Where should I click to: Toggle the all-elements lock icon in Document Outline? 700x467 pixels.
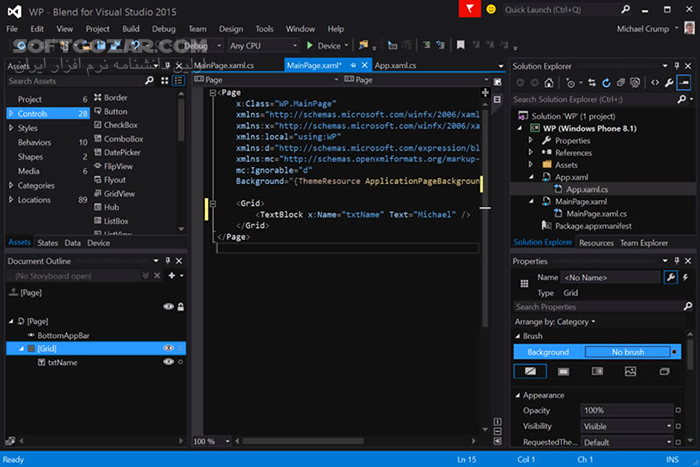click(181, 307)
